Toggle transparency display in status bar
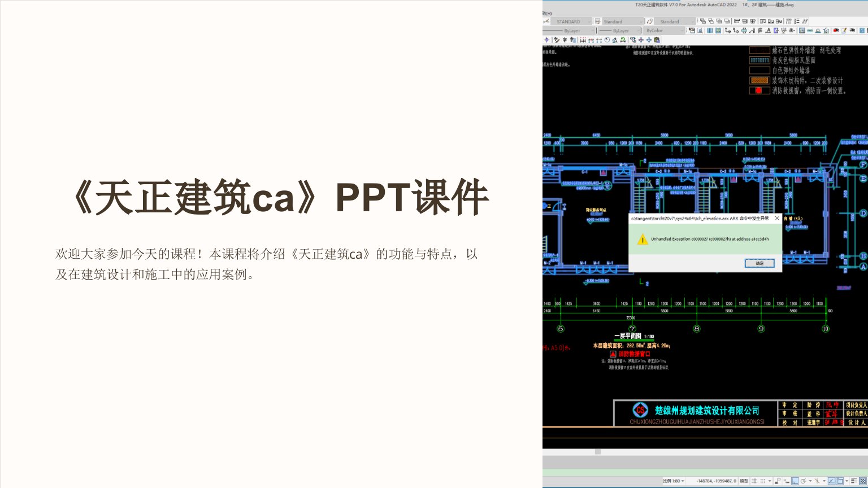Screen dimensions: 868x488 (862, 481)
